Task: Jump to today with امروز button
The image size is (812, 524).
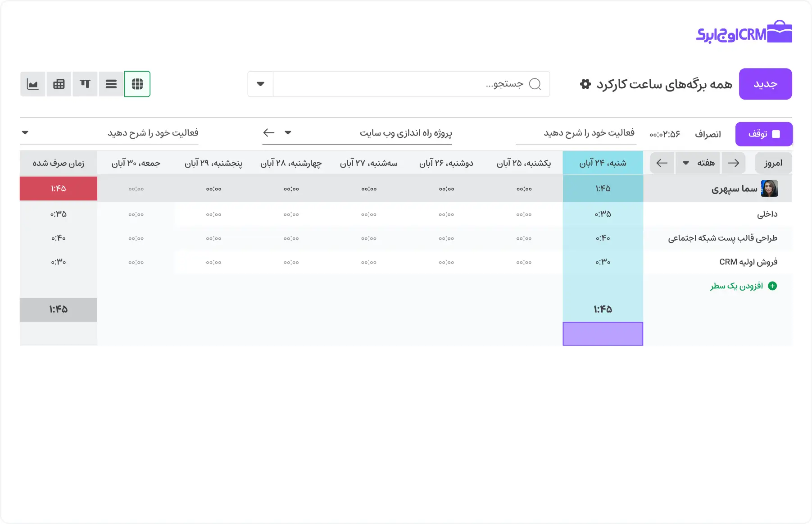Action: pos(773,163)
